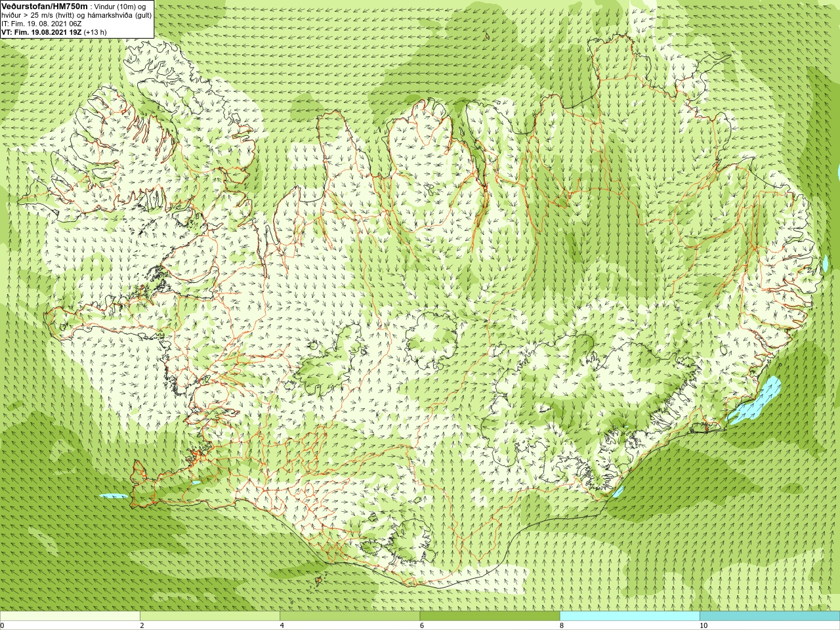Click the 'VT: Fim. 19.08.2021 19Z' valid time
This screenshot has height=630, width=840.
point(41,32)
